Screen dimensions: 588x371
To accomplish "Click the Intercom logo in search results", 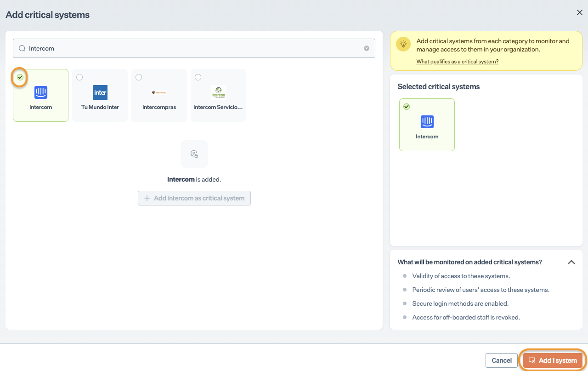I will coord(41,92).
